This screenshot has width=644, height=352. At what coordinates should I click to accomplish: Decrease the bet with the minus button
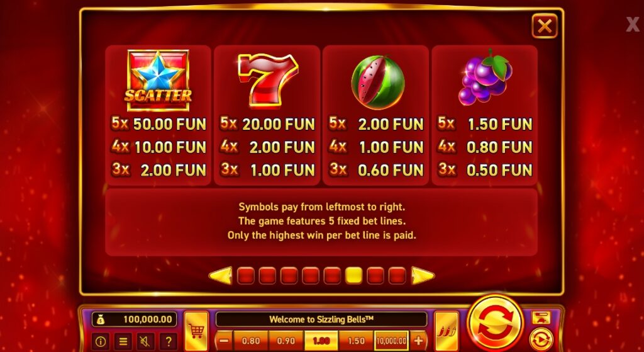pos(224,341)
